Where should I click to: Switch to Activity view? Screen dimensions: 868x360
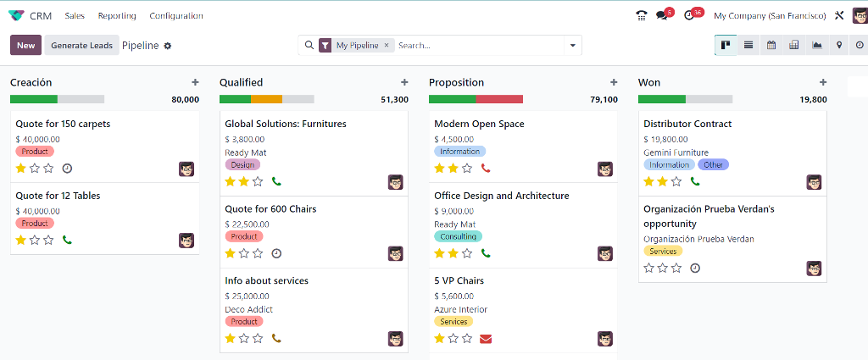(x=860, y=46)
